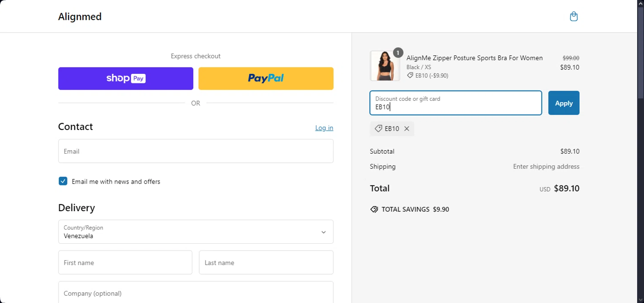
Task: Click the Contact heading
Action: click(x=76, y=127)
